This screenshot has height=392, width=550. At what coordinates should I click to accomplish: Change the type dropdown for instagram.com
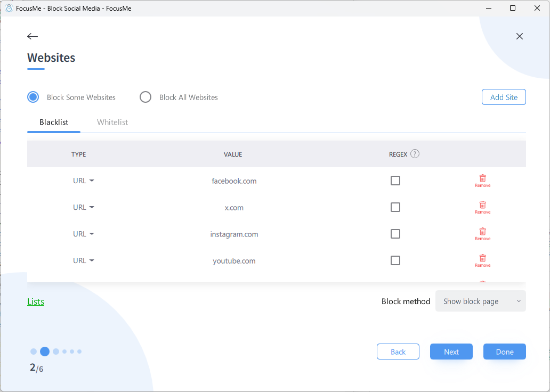[x=84, y=234]
